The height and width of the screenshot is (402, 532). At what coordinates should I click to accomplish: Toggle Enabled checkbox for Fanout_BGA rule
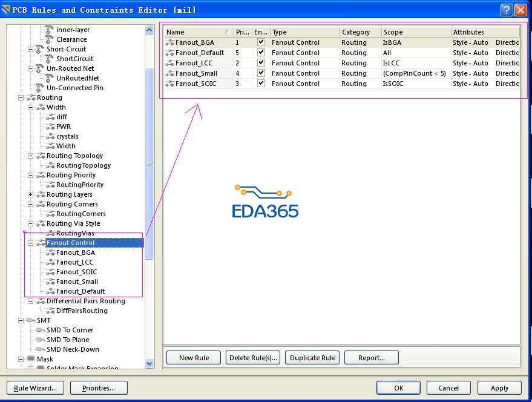click(x=261, y=42)
